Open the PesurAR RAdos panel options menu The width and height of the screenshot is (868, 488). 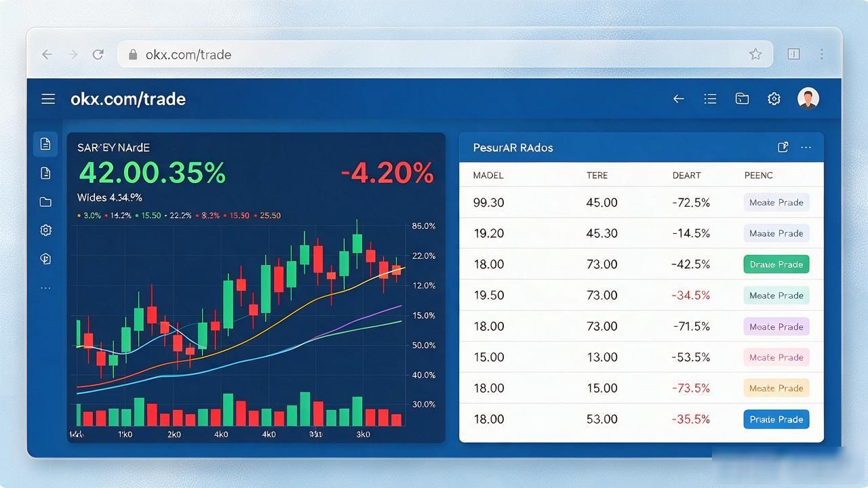806,147
